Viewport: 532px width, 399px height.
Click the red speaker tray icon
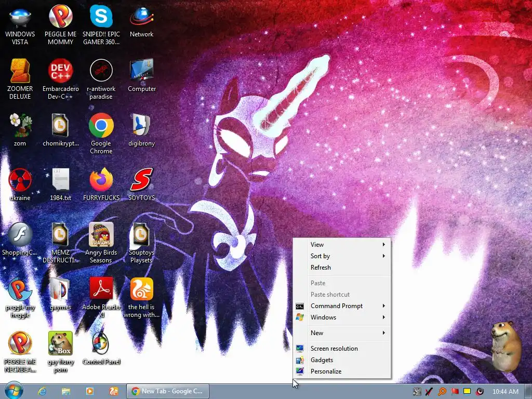pos(480,392)
